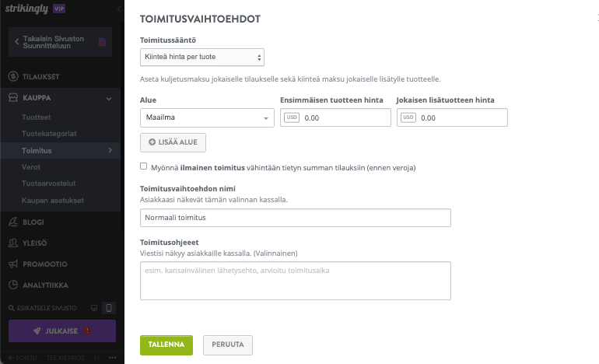Click the Yleisö people icon
599x364 pixels.
point(13,243)
